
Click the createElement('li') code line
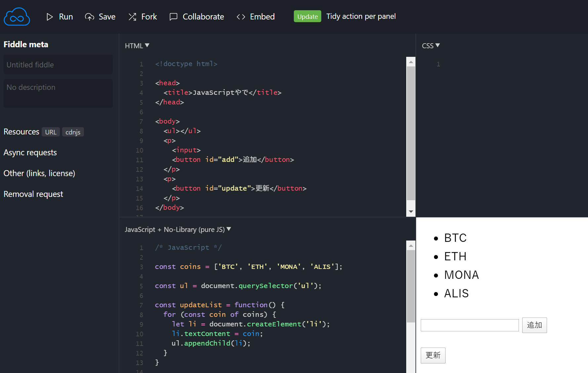[251, 324]
